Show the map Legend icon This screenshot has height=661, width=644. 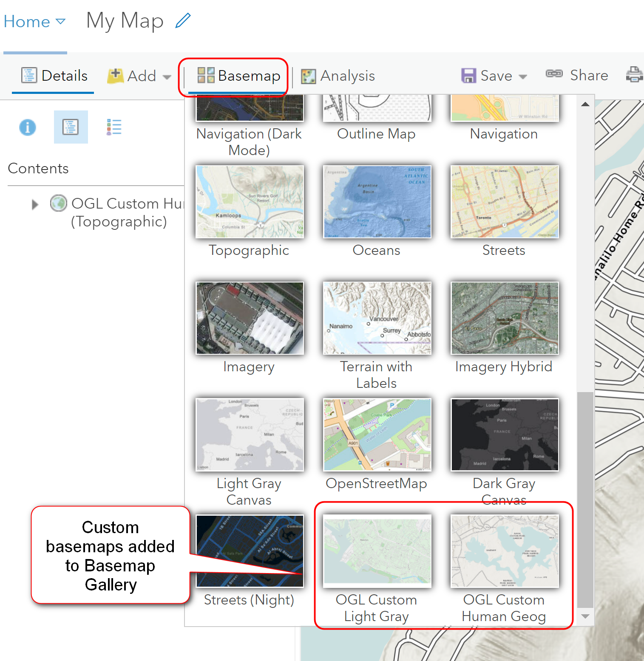114,127
